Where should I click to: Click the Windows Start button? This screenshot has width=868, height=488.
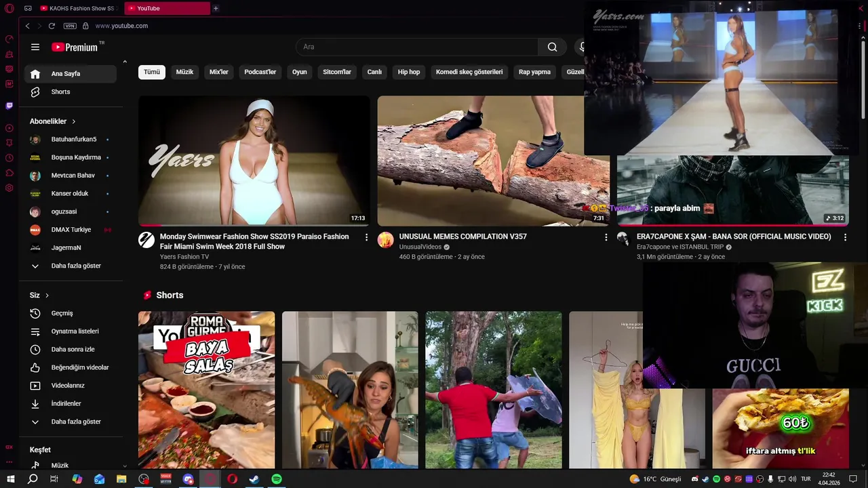10,479
